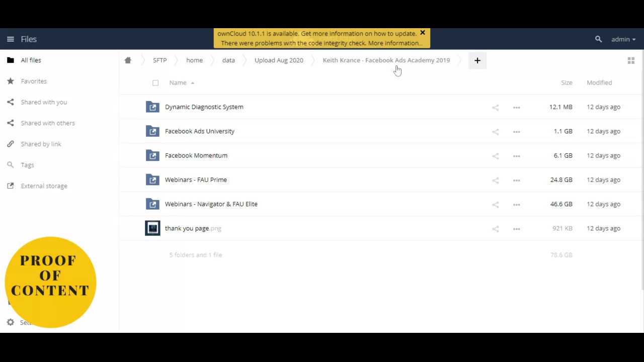The image size is (644, 362).
Task: Navigate to data breadcrumb
Action: pos(228,60)
